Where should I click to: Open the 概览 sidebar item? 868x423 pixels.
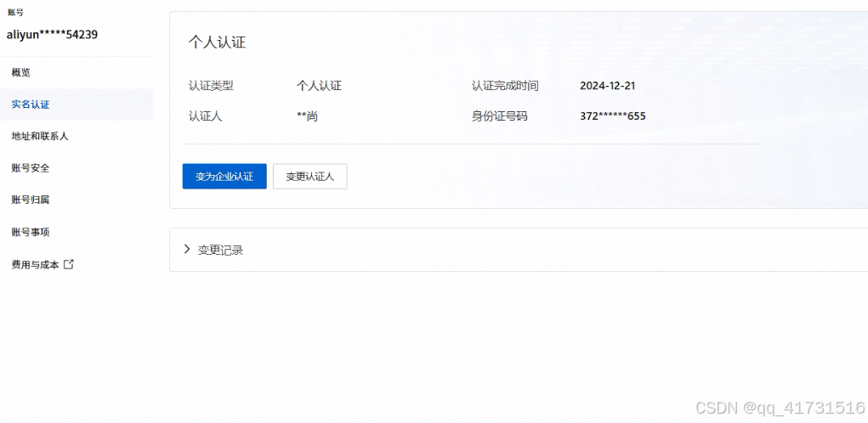pyautogui.click(x=21, y=72)
